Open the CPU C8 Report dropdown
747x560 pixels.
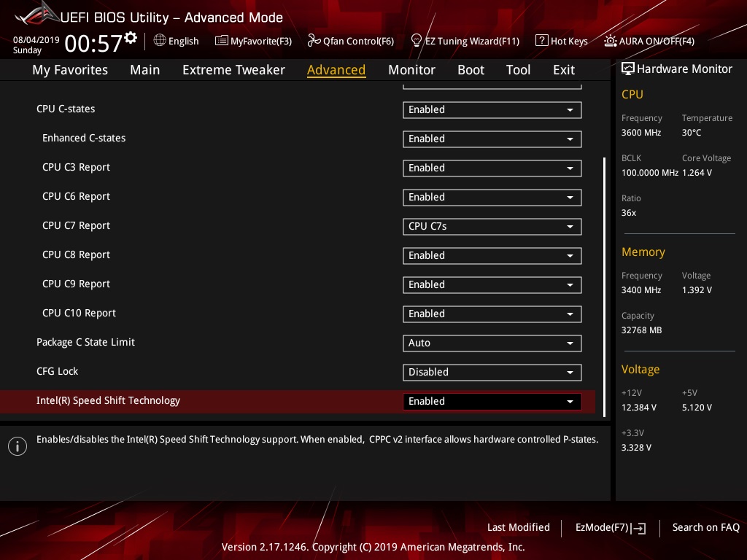pos(492,256)
